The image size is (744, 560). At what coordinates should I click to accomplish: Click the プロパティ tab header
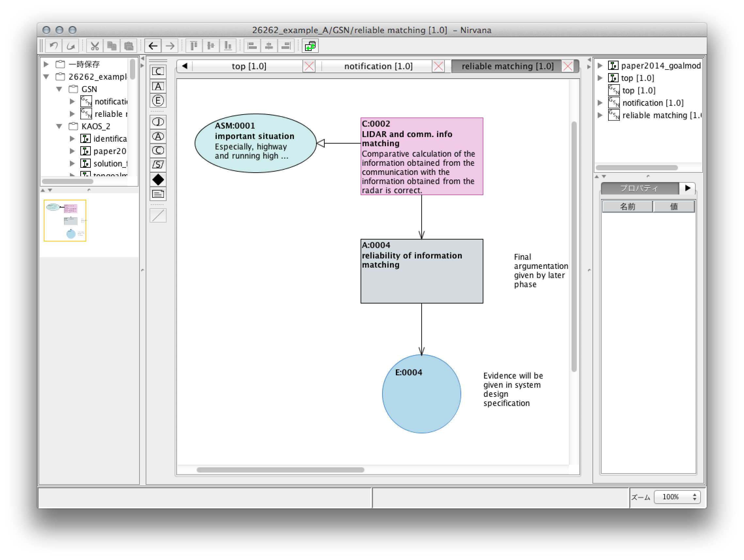pyautogui.click(x=639, y=188)
